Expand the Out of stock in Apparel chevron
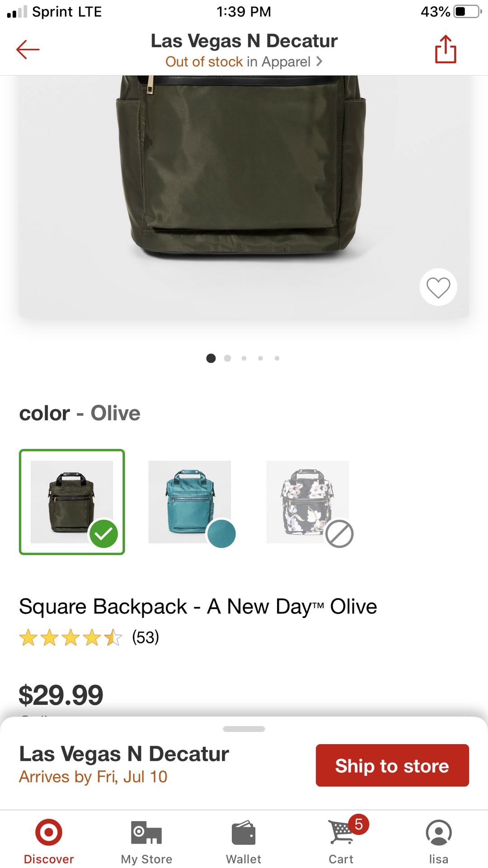The width and height of the screenshot is (488, 868). tap(319, 61)
